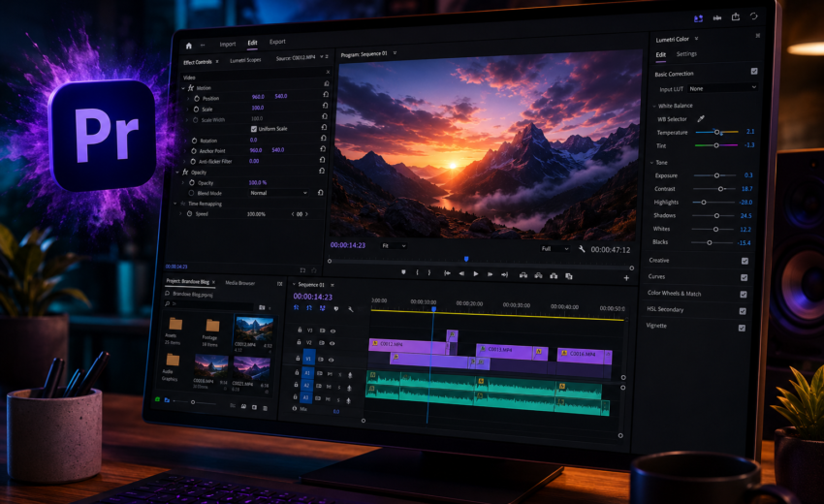
Task: Select the C0012.MP4 project thumbnail
Action: pyautogui.click(x=254, y=330)
